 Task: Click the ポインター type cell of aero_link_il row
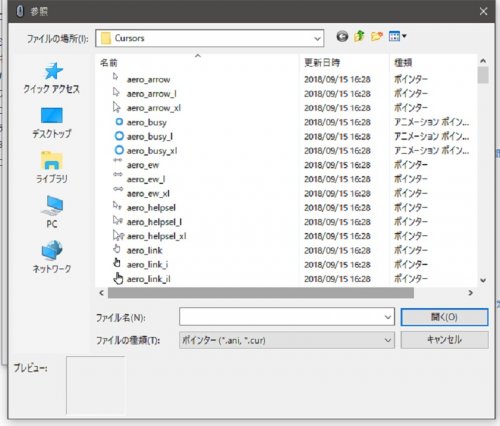click(411, 278)
